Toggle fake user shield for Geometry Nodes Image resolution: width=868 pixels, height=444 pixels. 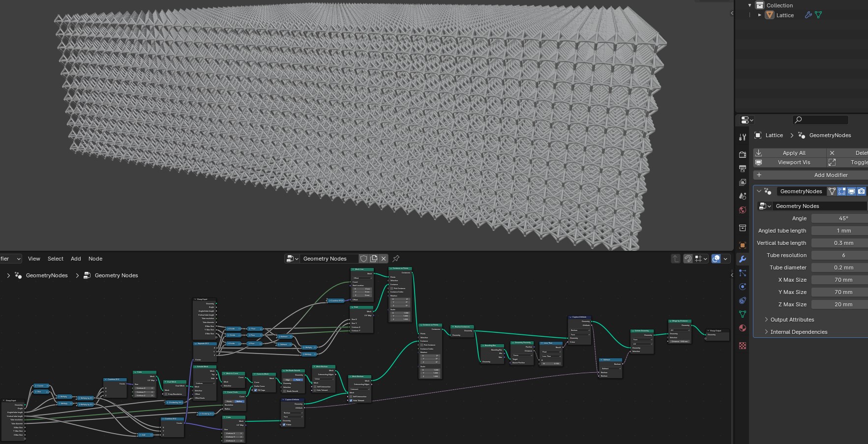364,259
